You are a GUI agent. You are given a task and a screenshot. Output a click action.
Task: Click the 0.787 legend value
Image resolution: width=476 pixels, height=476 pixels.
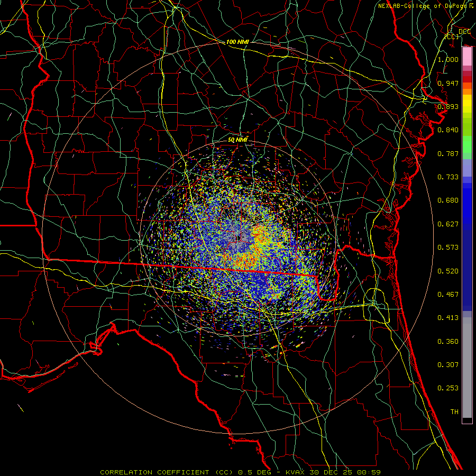click(448, 153)
